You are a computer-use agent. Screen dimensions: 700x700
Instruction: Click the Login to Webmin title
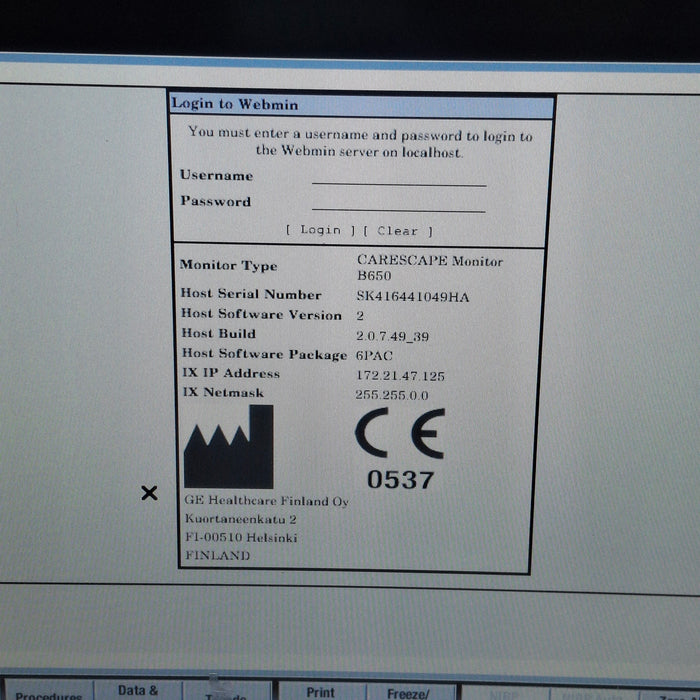pyautogui.click(x=235, y=104)
